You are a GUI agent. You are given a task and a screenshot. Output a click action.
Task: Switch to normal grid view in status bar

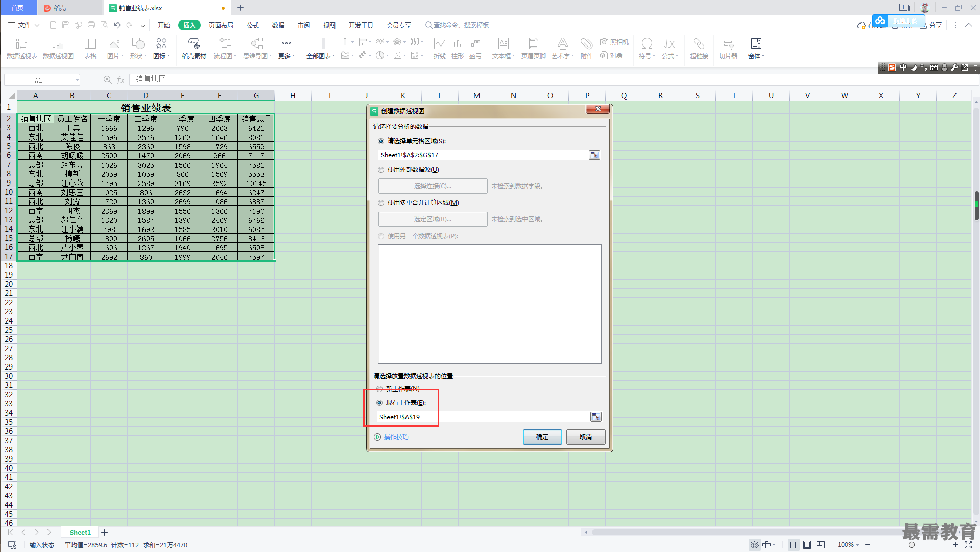pos(794,545)
